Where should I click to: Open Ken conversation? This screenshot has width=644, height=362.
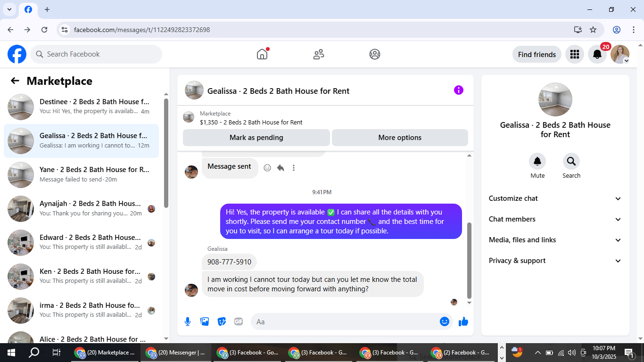point(81,276)
